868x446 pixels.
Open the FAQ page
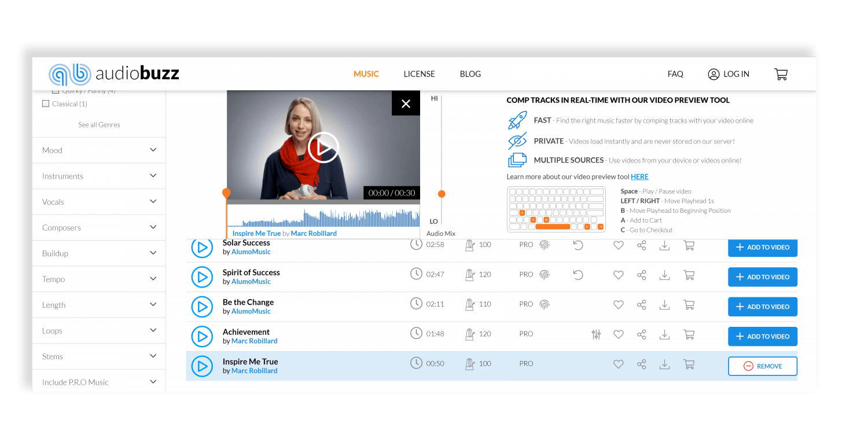[x=675, y=74]
